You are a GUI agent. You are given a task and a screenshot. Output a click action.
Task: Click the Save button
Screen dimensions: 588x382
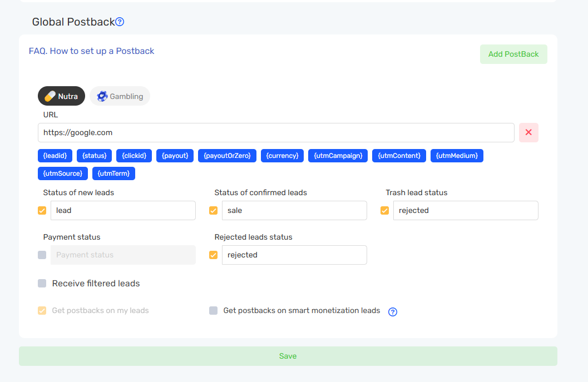coord(288,356)
